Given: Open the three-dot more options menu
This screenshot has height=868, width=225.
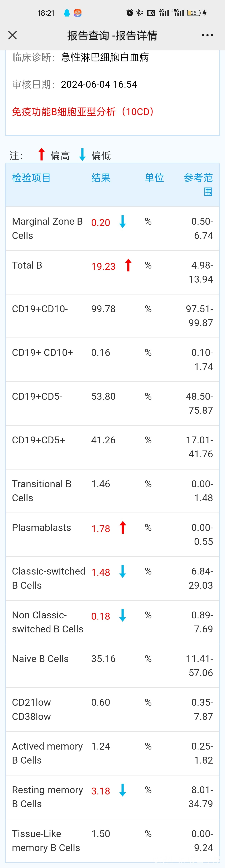Looking at the screenshot, I should (x=207, y=35).
